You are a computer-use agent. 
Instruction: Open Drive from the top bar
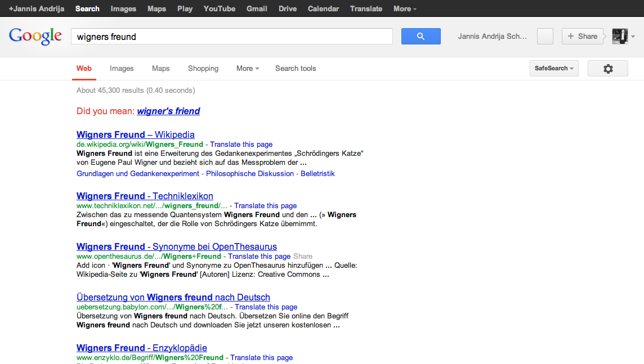click(x=288, y=8)
